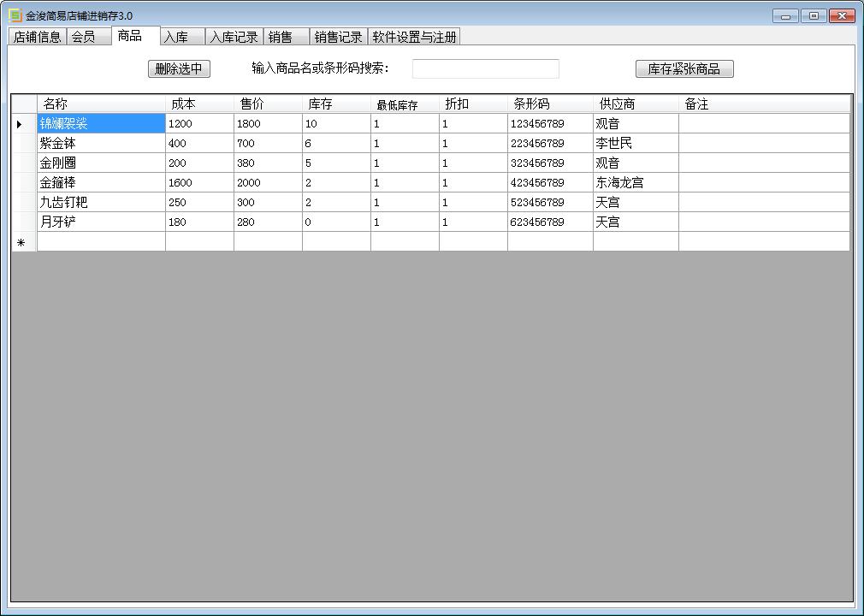Click price cell 380 for 金刚圈
Viewport: 864px width, 616px height.
[268, 163]
